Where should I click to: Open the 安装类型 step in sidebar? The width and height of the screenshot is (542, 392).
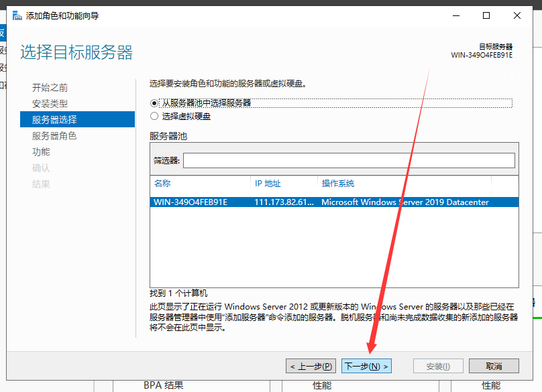click(50, 104)
